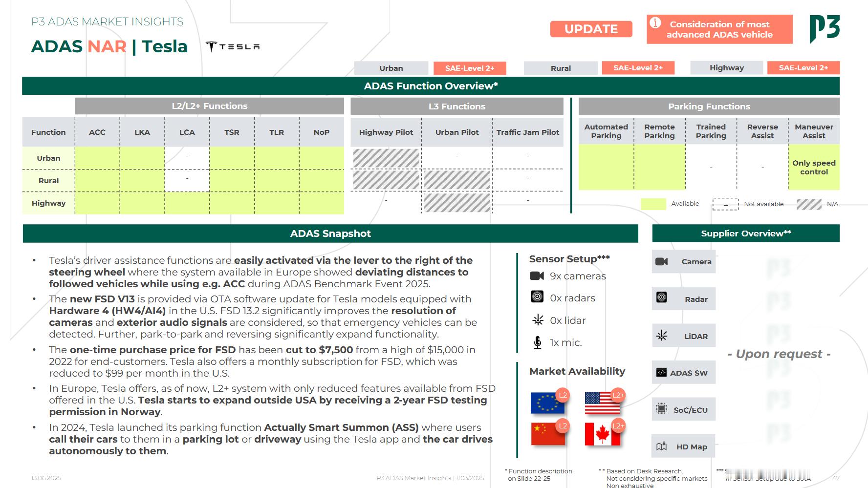Click the L2+ badge on the US flag

tap(618, 395)
